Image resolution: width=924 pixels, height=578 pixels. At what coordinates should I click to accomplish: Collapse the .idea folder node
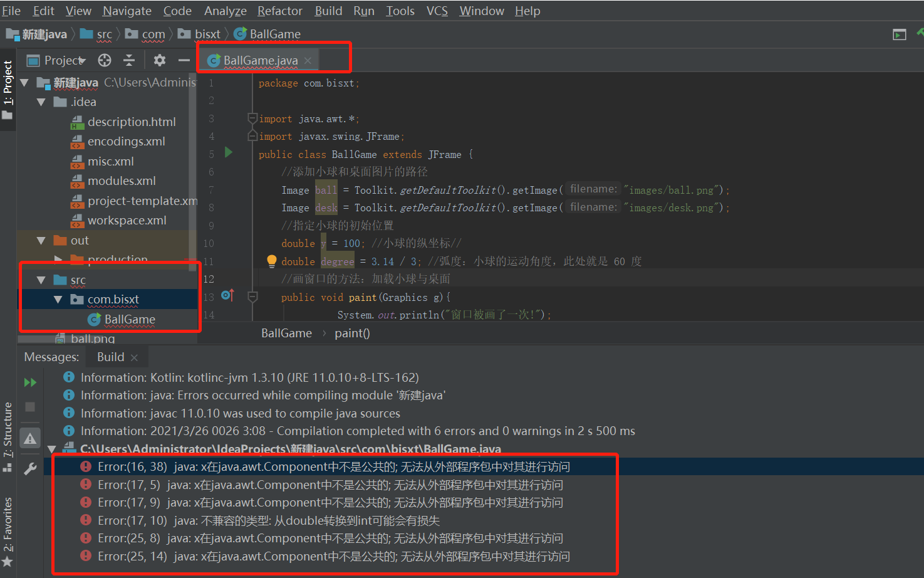coord(41,102)
